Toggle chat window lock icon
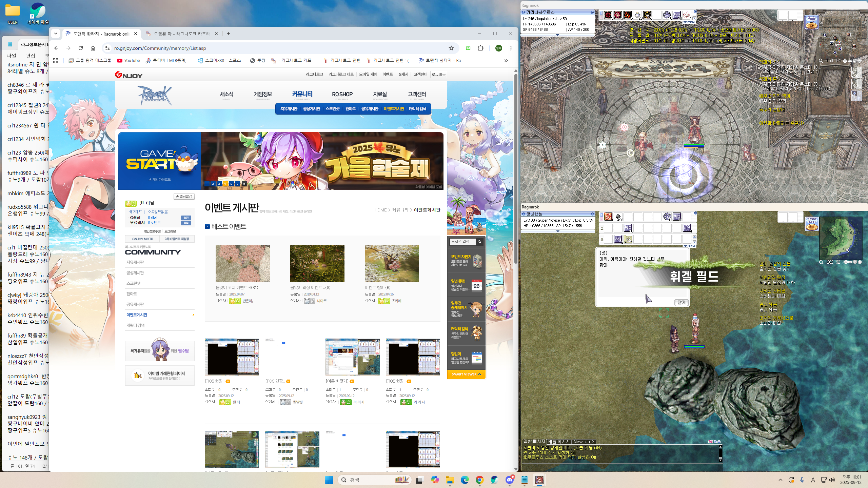This screenshot has width=868, height=488. [719, 442]
